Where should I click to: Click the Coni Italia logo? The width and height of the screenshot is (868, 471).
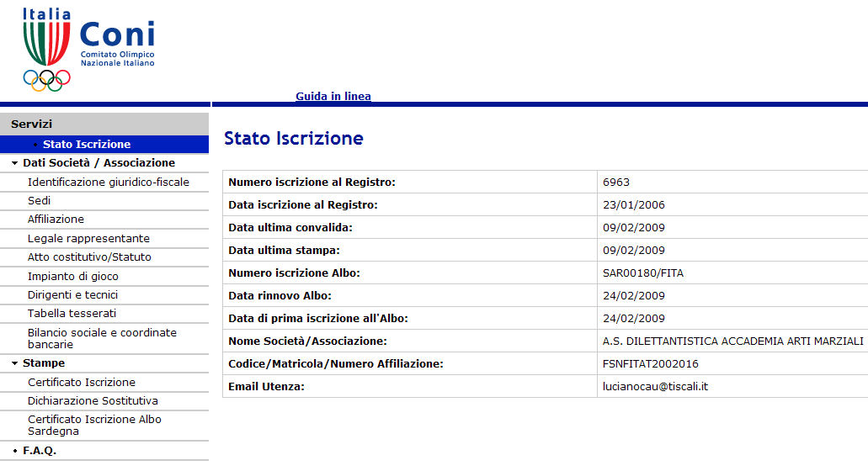88,50
